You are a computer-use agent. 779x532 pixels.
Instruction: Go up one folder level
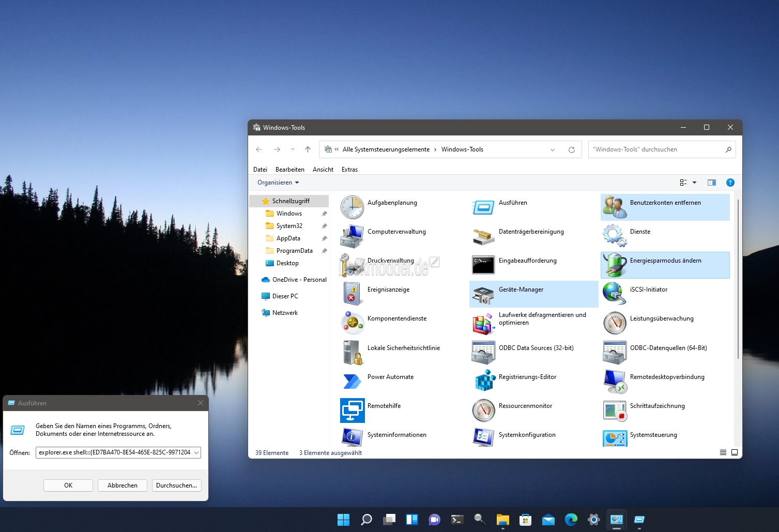pos(308,149)
